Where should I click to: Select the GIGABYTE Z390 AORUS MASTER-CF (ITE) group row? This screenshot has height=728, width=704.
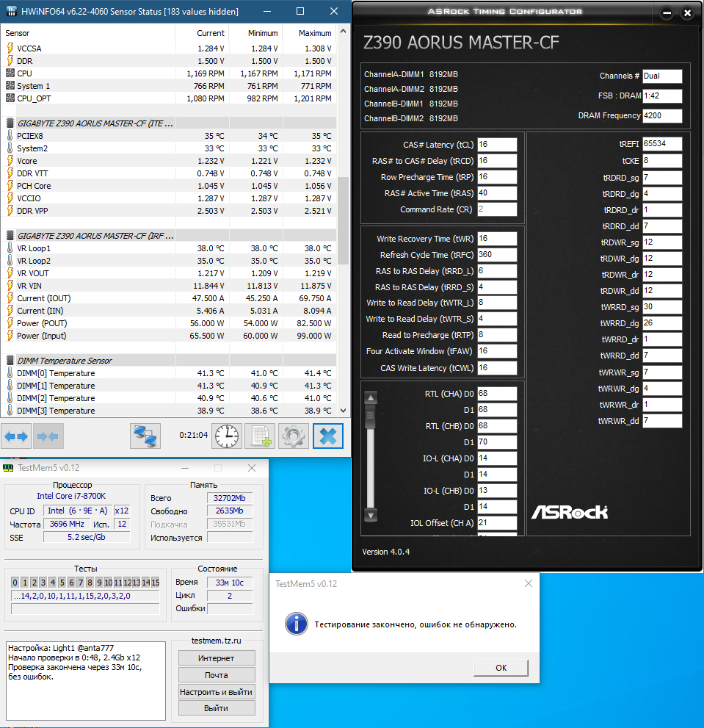point(169,123)
